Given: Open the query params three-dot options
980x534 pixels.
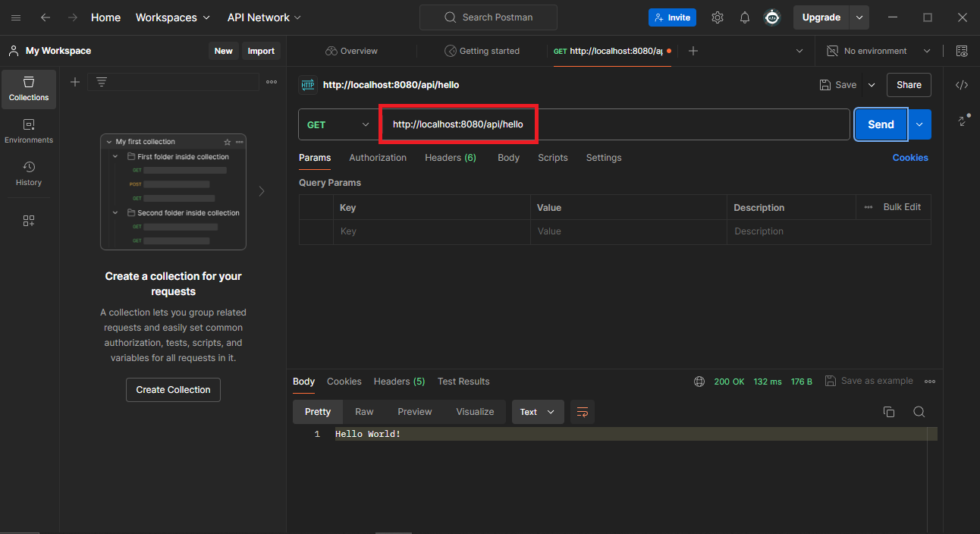Looking at the screenshot, I should click(868, 207).
